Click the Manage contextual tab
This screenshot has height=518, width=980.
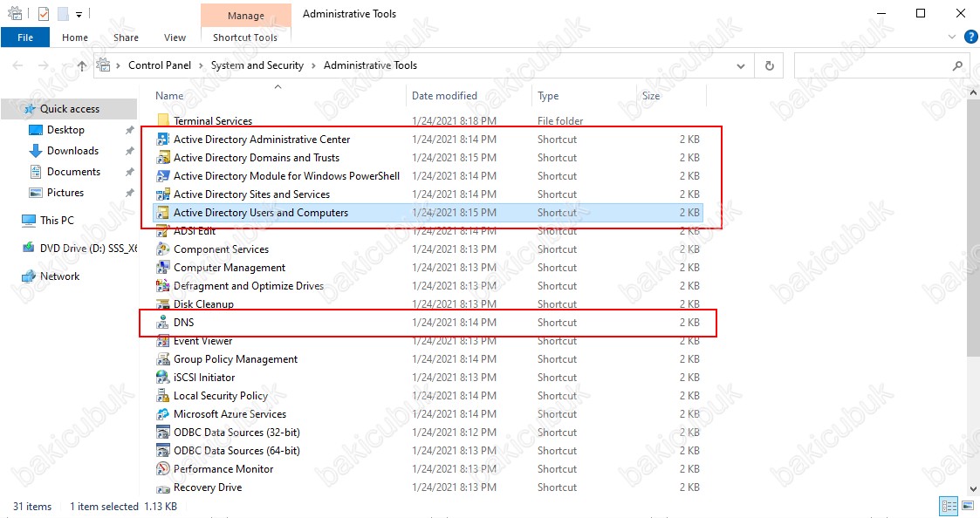tap(245, 16)
